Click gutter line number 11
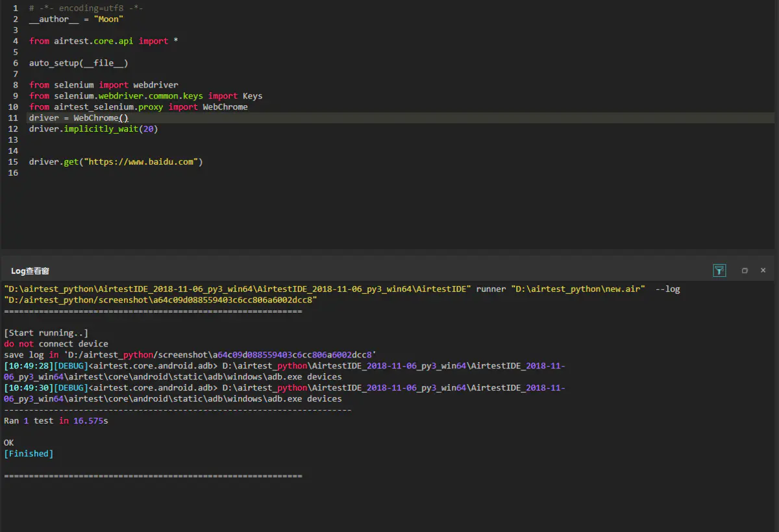 point(13,118)
